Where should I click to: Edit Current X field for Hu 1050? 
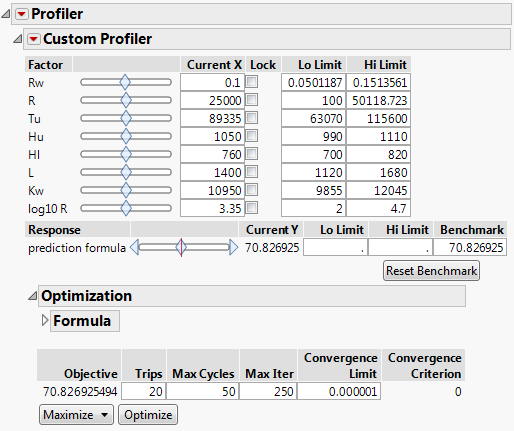(x=212, y=136)
